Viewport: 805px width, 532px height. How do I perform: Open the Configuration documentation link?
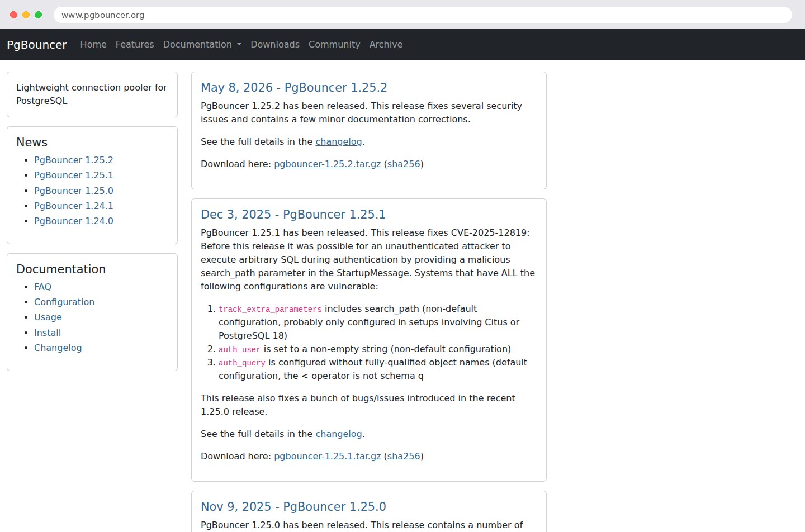click(64, 302)
